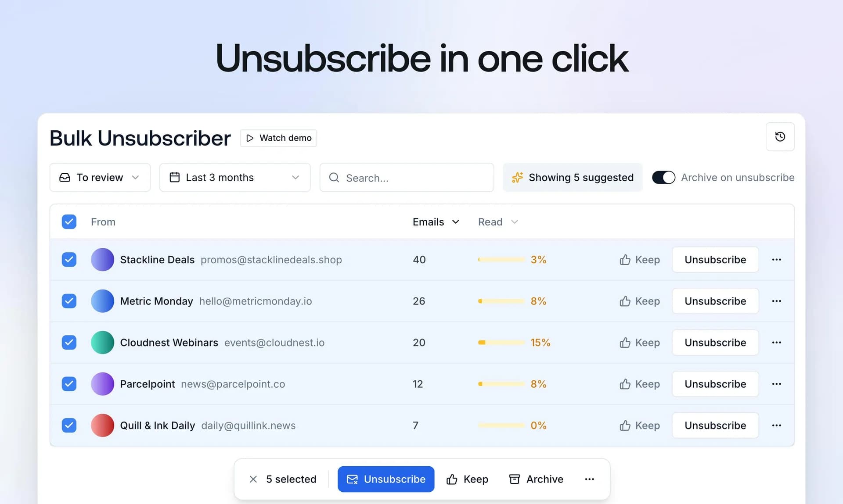Click the Watch demo play icon
Image resolution: width=843 pixels, height=504 pixels.
[250, 138]
